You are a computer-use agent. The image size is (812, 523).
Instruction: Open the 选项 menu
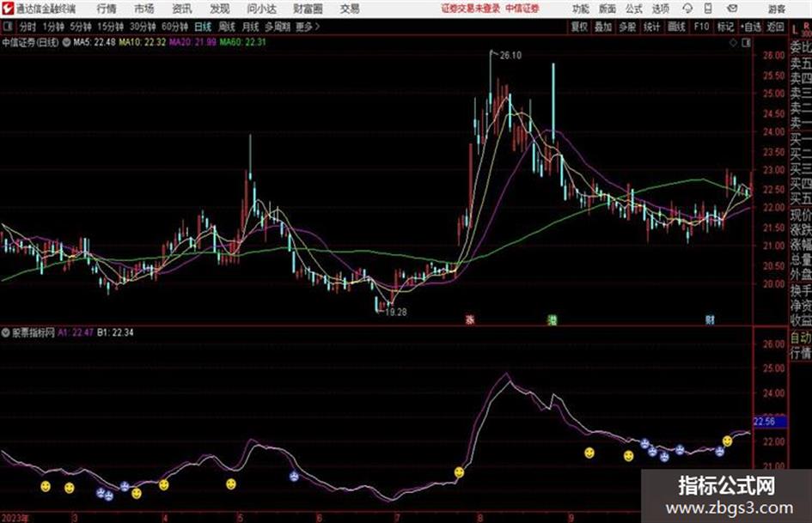coord(661,9)
